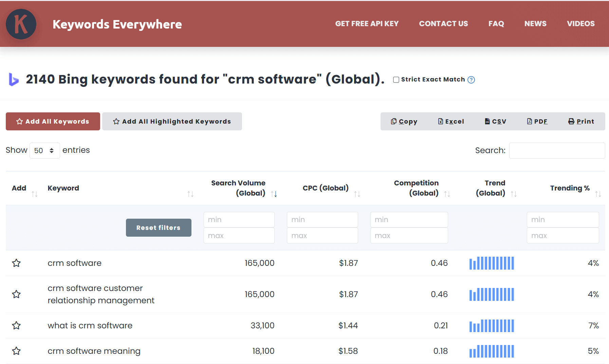This screenshot has width=609, height=364.
Task: Click the Keywords Everywhere K logo
Action: point(21,24)
